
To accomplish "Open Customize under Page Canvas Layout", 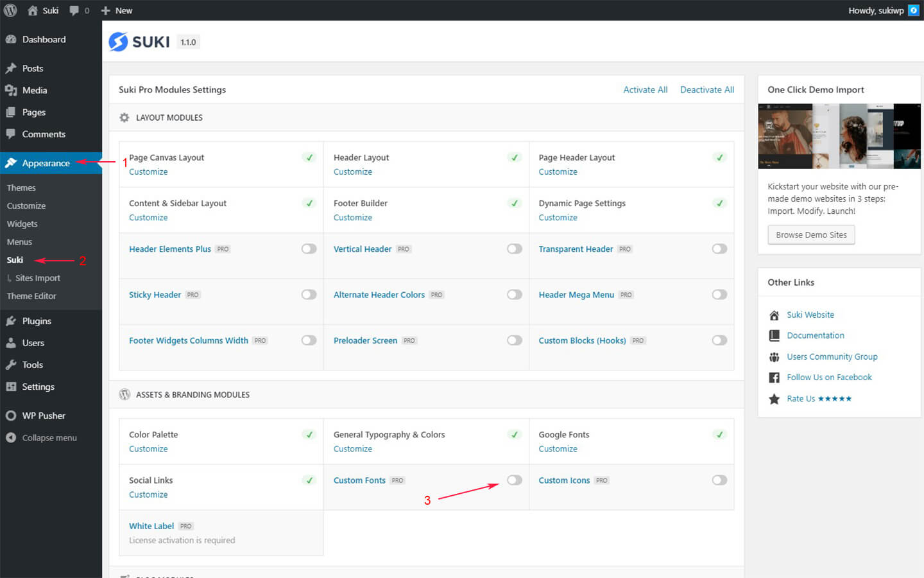I will [x=148, y=171].
